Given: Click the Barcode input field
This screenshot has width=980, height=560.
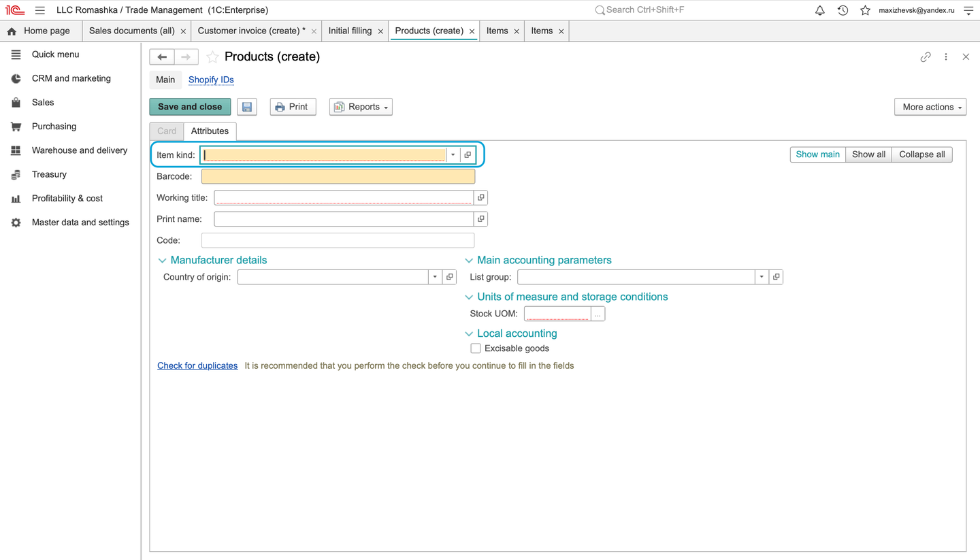Looking at the screenshot, I should (x=338, y=177).
